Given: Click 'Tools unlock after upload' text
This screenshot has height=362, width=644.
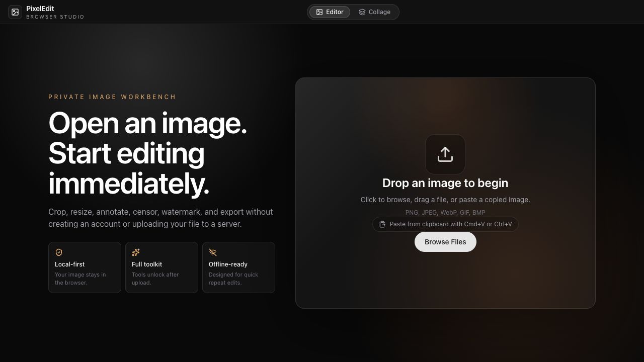Looking at the screenshot, I should pyautogui.click(x=155, y=279).
